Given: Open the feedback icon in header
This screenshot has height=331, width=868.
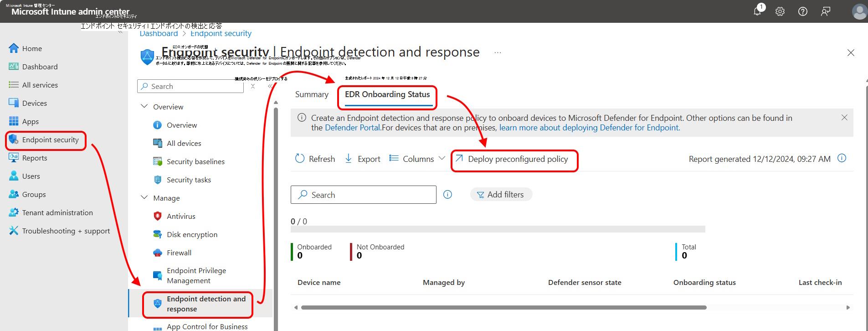Looking at the screenshot, I should 826,12.
